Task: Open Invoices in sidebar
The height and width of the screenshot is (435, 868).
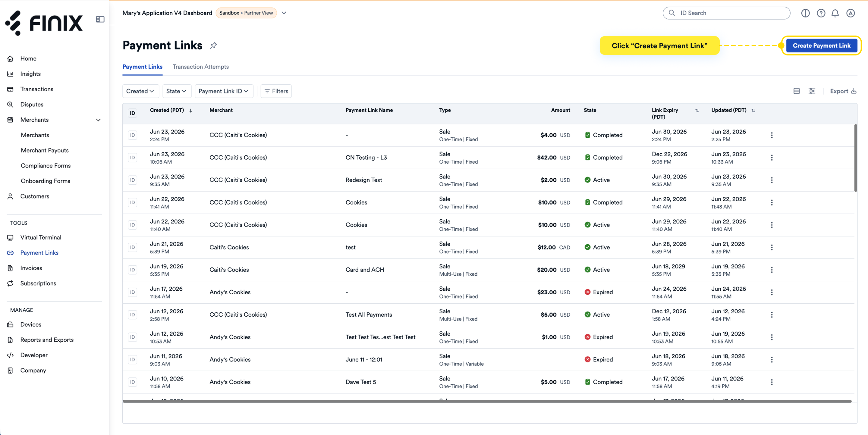Action: 31,268
